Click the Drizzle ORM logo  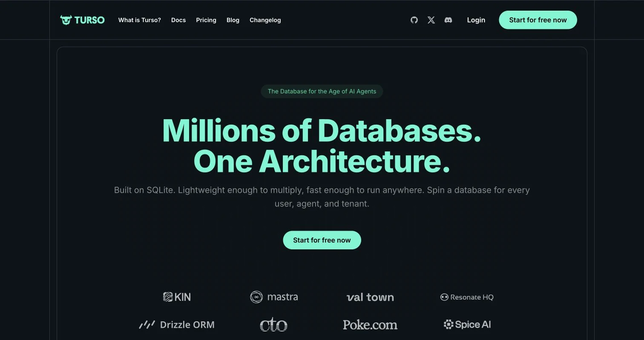coord(177,325)
